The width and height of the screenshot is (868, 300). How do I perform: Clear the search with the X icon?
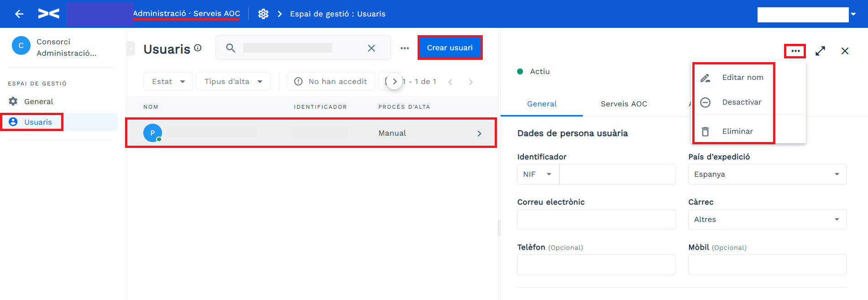click(x=371, y=48)
